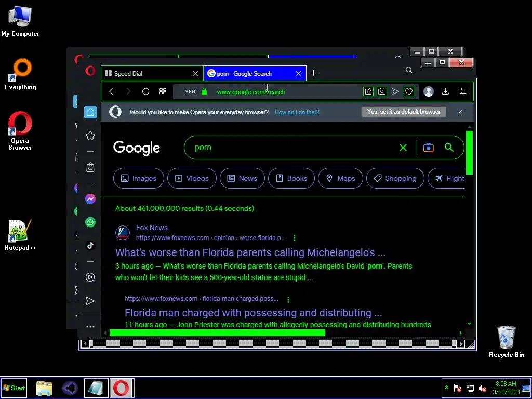The height and width of the screenshot is (399, 532).
Task: Open the Player icon in sidebar
Action: (x=90, y=277)
